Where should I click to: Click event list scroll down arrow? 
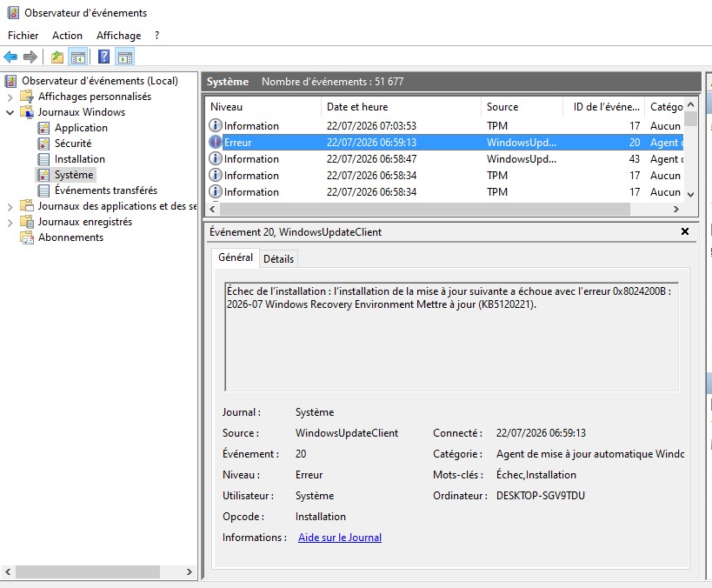(x=690, y=195)
